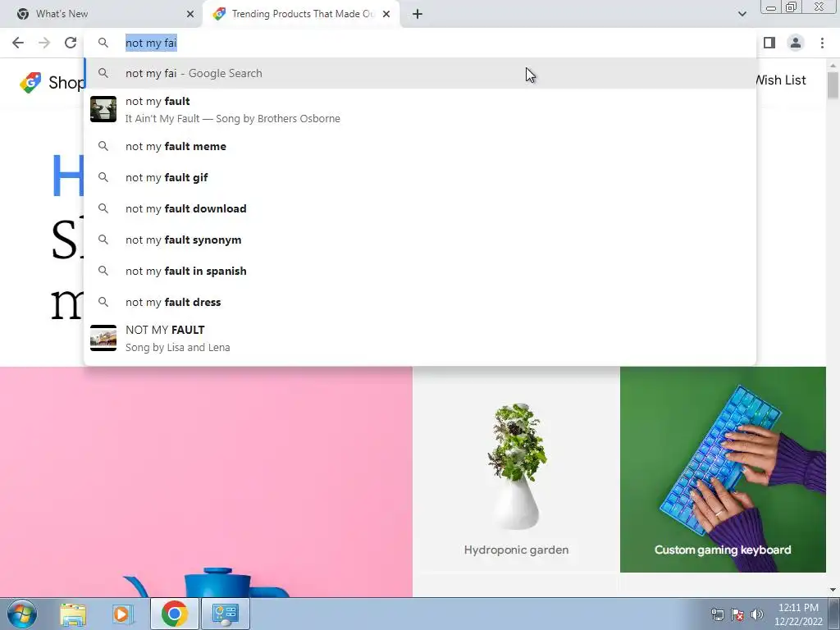Screen dimensions: 840x630
Task: Pick 'not my fault in spanish' suggestion
Action: [x=421, y=271]
